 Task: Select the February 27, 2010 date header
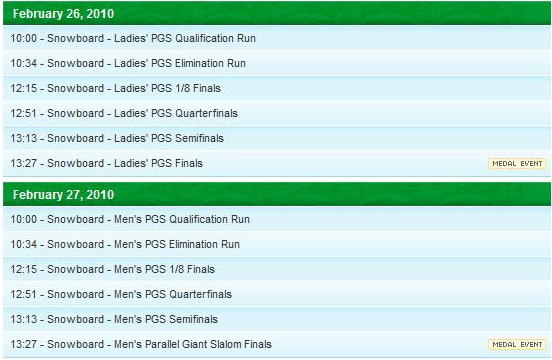(277, 194)
